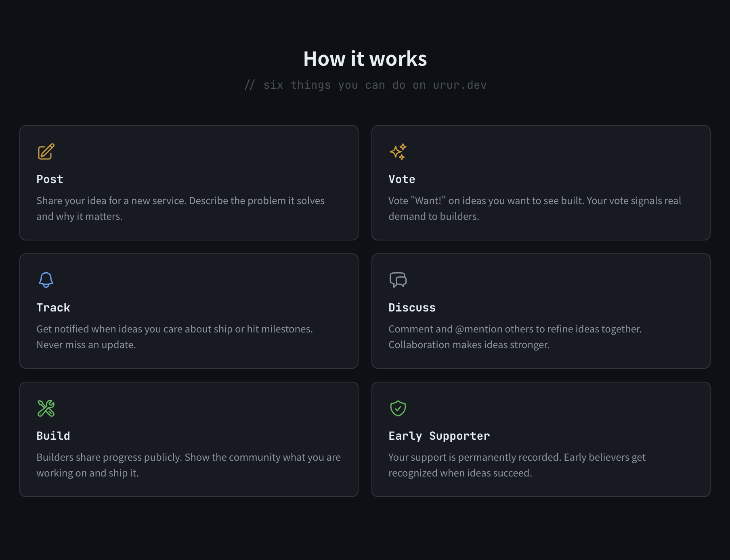Click the Vote card
The width and height of the screenshot is (730, 560).
[x=541, y=183]
